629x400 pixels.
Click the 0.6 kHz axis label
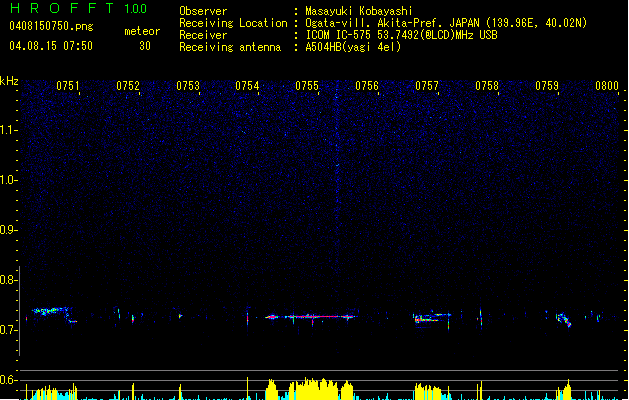[7, 380]
